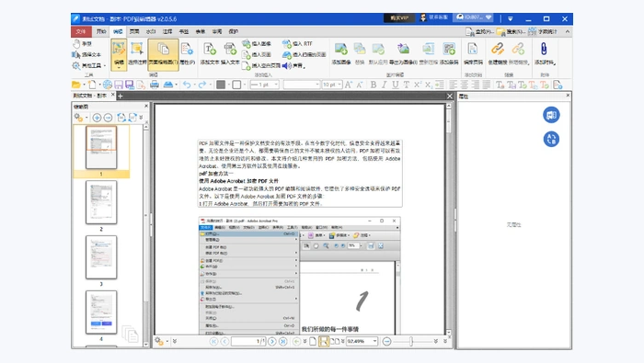Toggle left text alignment
644x363 pixels.
click(453, 85)
